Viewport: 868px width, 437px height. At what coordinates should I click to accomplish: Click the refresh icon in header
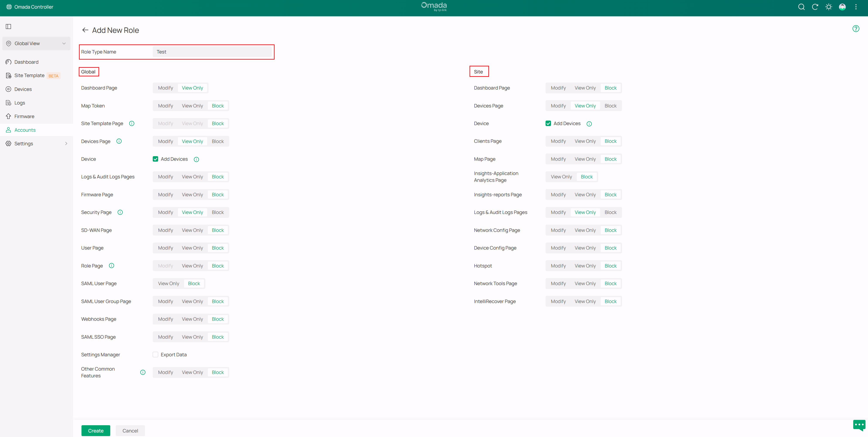click(x=815, y=7)
